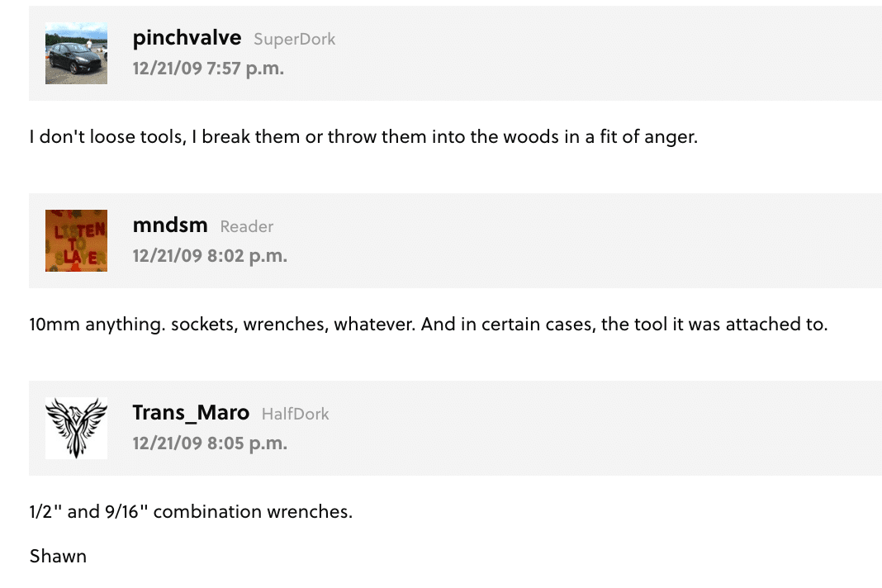Click the SuperDork rank label
The height and width of the screenshot is (588, 882).
tap(294, 40)
